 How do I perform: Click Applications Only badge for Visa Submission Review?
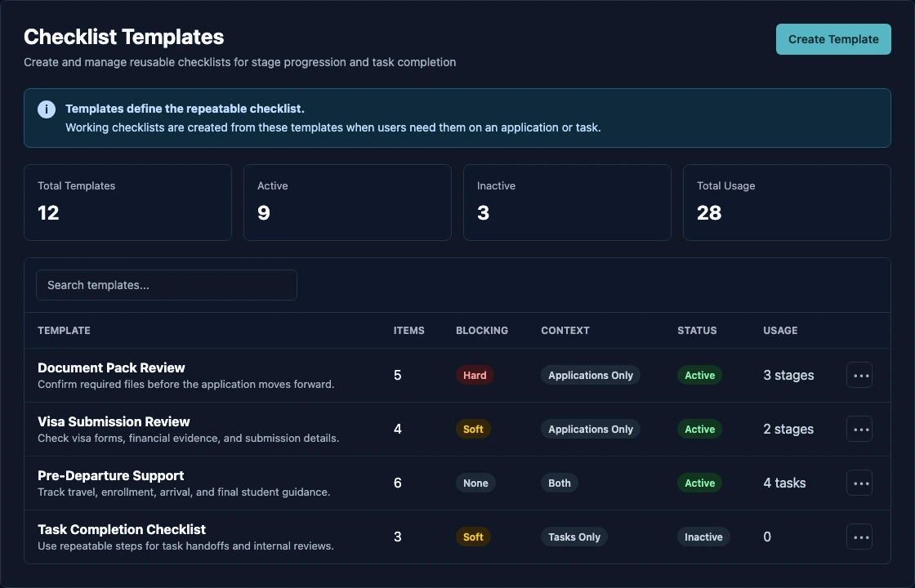click(x=591, y=429)
